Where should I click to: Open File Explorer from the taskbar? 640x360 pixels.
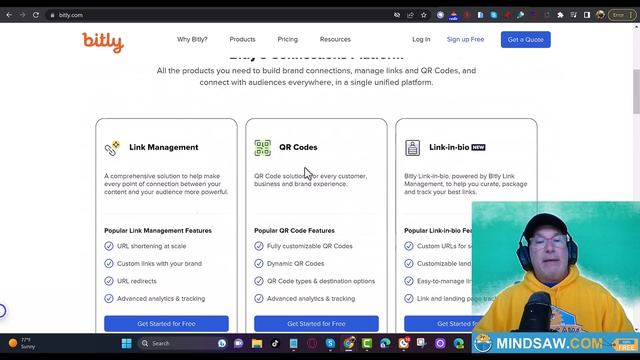click(x=257, y=343)
